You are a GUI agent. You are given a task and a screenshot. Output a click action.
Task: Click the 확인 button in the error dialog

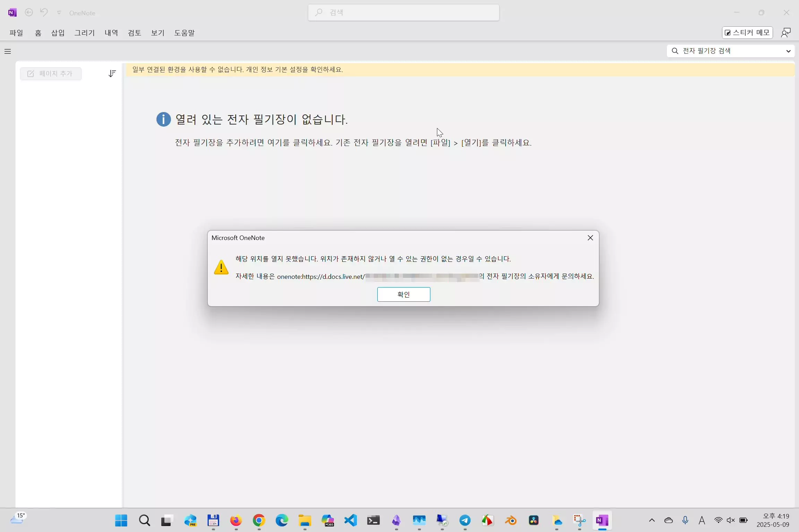(x=404, y=294)
